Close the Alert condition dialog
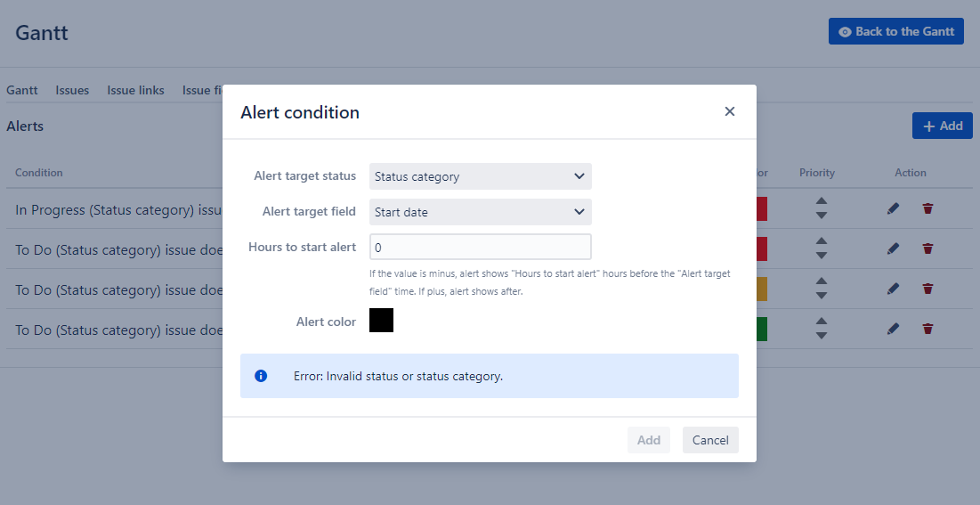Viewport: 980px width, 505px height. [x=730, y=111]
